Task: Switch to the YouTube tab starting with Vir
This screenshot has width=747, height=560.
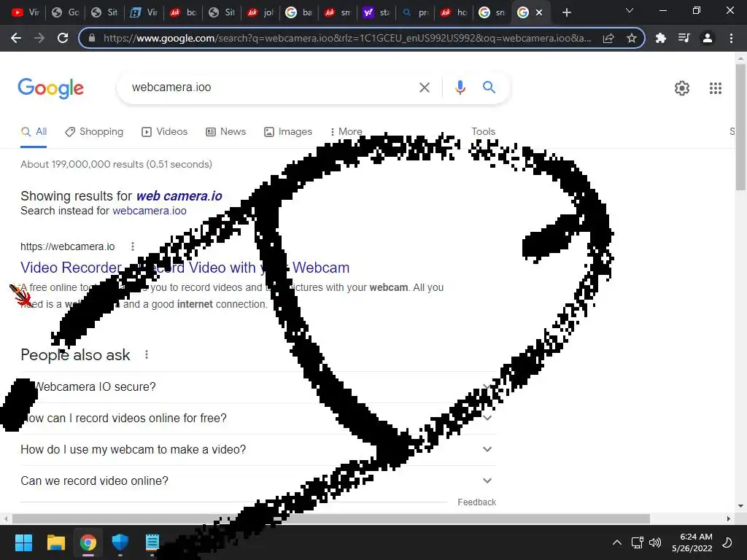Action: [x=26, y=12]
